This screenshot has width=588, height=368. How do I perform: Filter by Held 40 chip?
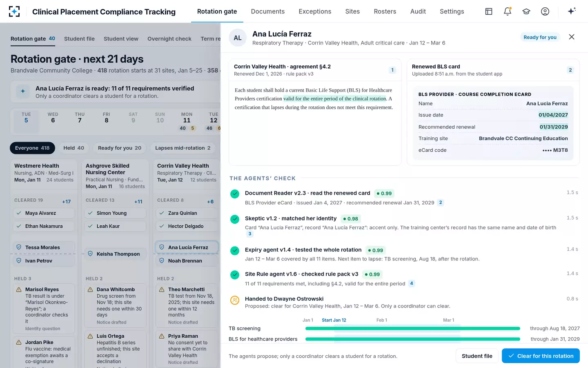(74, 148)
